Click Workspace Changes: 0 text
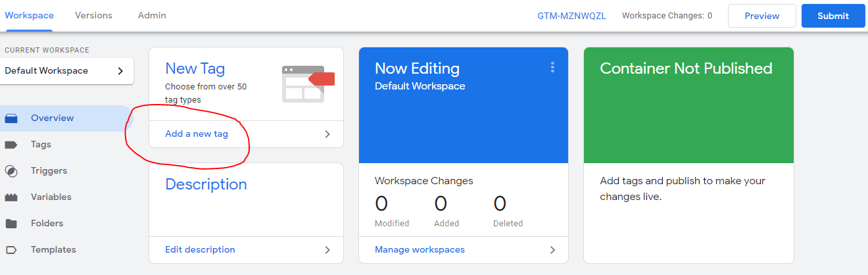Viewport: 868px width, 275px height. tap(667, 16)
